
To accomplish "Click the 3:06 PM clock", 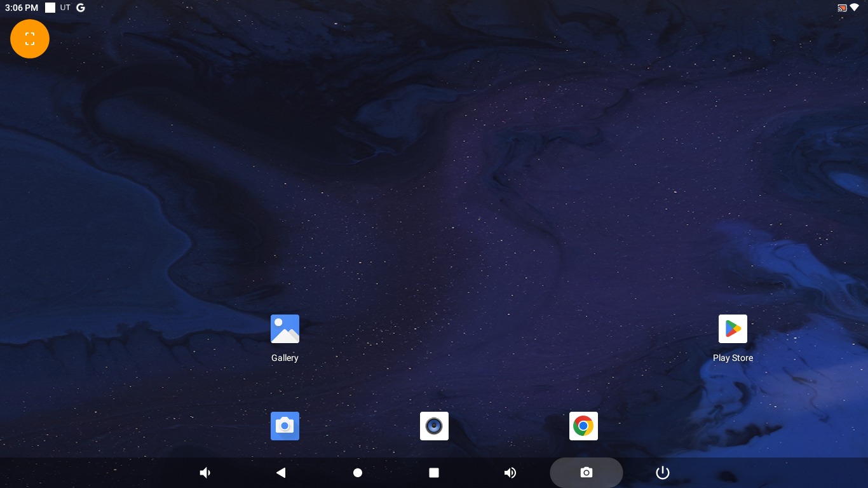I will pos(22,8).
